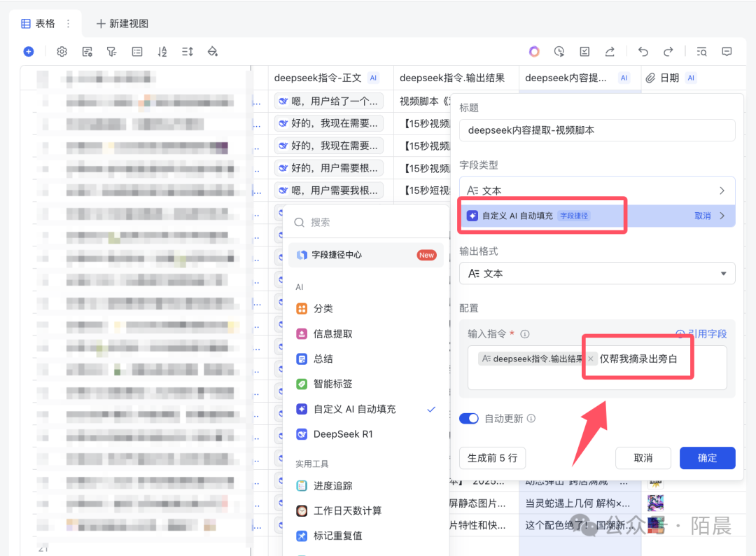
Task: Open the AI assistant ring icon
Action: click(x=534, y=52)
